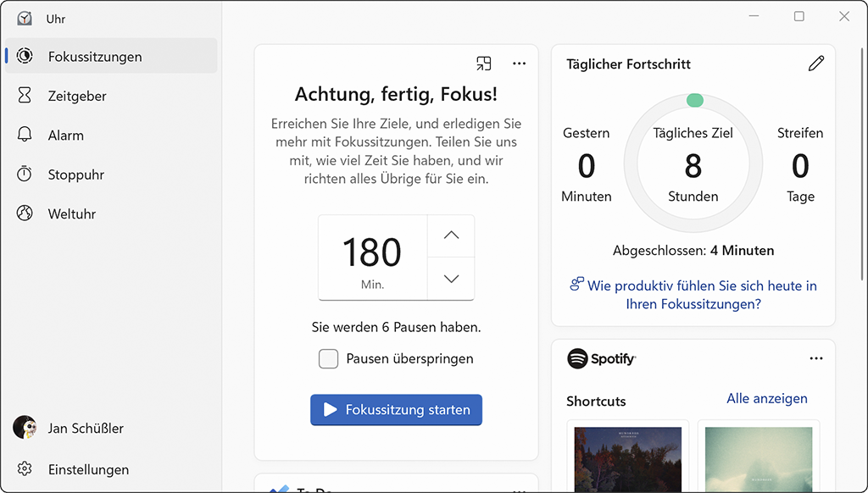868x493 pixels.
Task: Open Spotify card more options menu
Action: [x=815, y=358]
